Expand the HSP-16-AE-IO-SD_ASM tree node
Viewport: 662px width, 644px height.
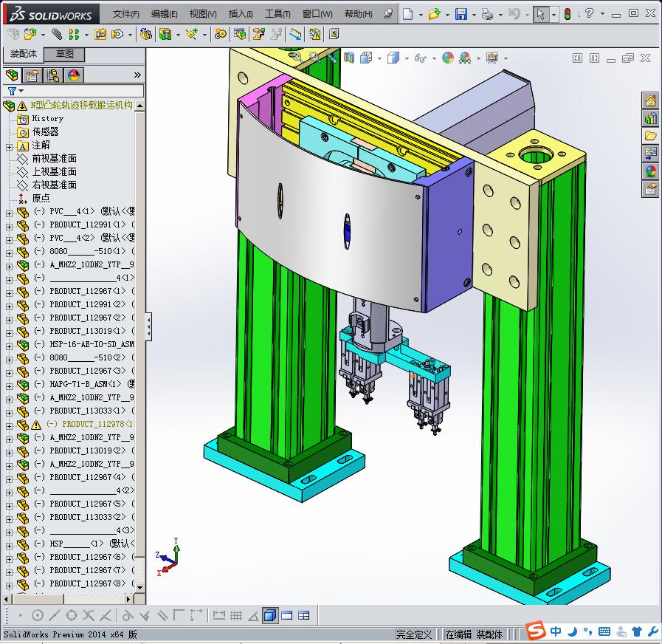[x=9, y=346]
